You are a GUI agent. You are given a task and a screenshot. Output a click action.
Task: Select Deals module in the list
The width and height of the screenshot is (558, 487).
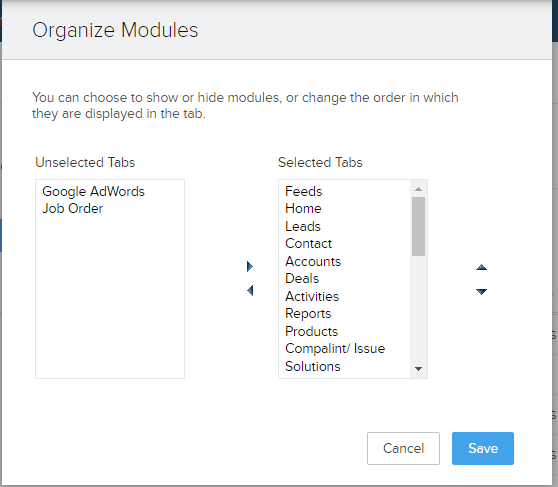click(302, 278)
